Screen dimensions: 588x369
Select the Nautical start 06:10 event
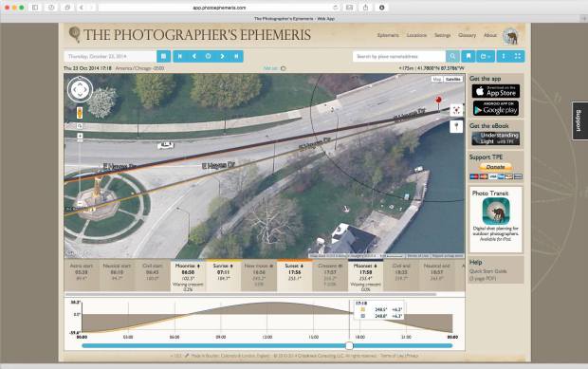[x=117, y=275]
